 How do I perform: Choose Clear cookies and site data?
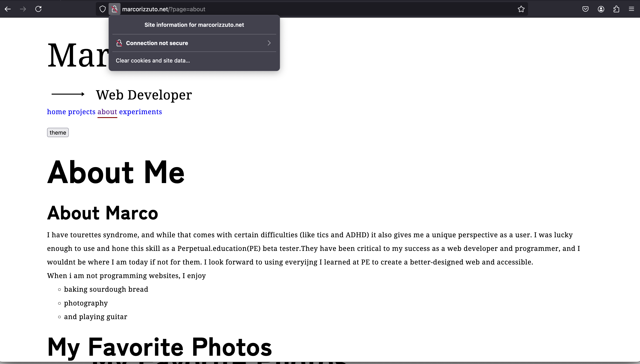pyautogui.click(x=153, y=61)
